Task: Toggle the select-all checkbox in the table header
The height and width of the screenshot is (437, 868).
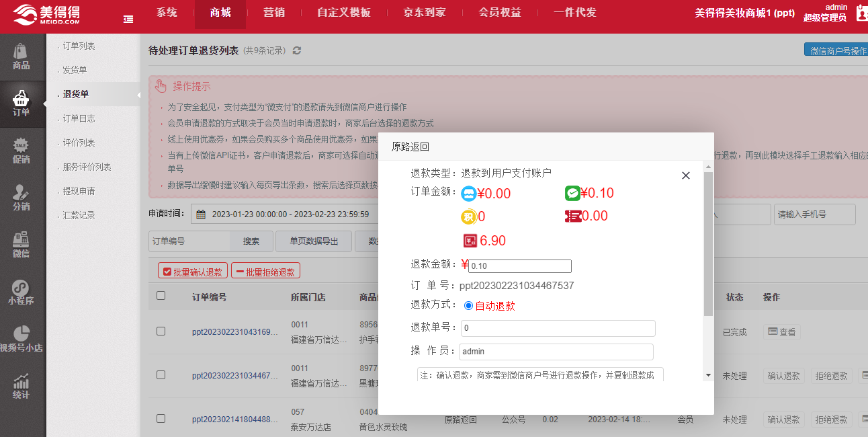Action: tap(161, 295)
